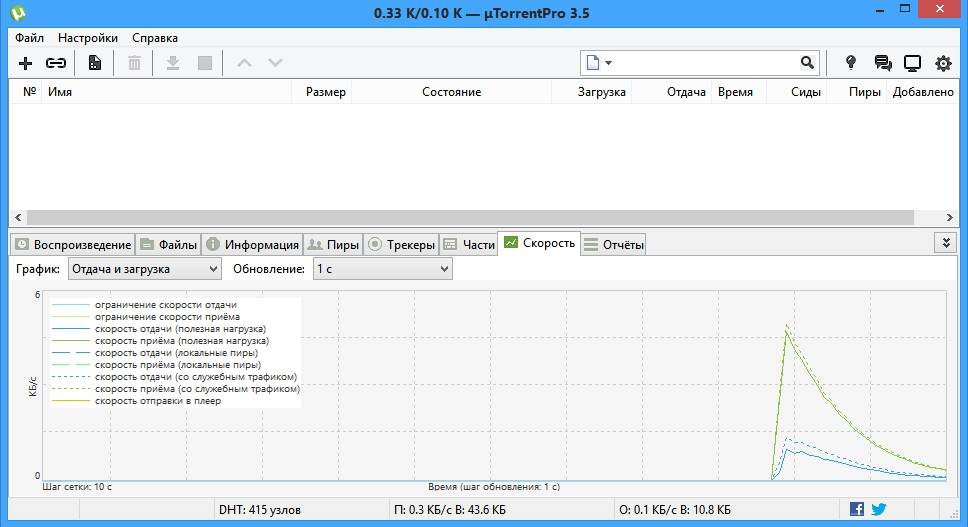Click the Move Down Queue arrow
Viewport: 968px width, 527px height.
coord(275,63)
